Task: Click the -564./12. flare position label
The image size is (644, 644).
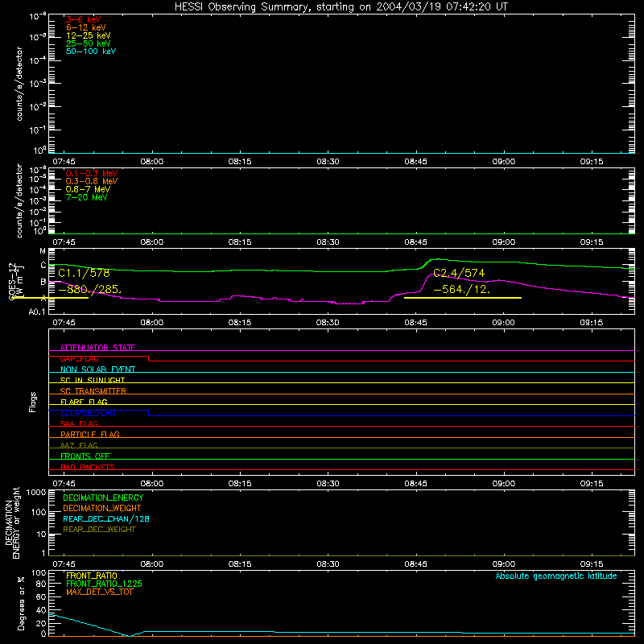Action: tap(461, 290)
